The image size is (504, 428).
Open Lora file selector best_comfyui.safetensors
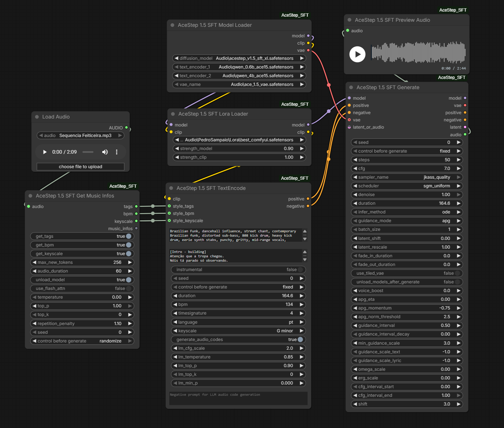coord(239,140)
